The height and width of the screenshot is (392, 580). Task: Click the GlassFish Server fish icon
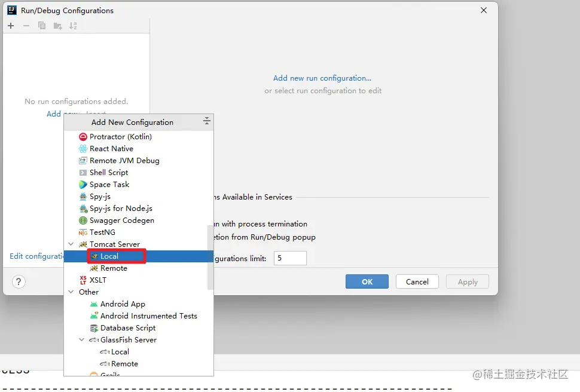tap(94, 340)
